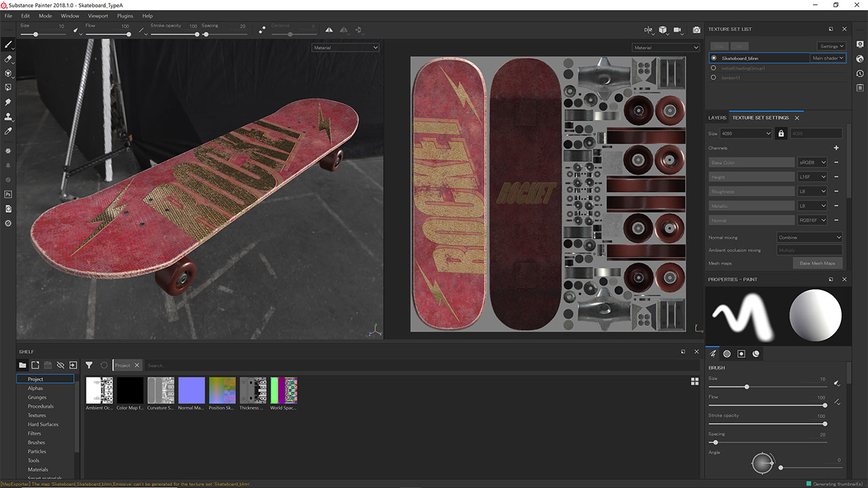Click shelf open folder icon
The image size is (868, 488).
pyautogui.click(x=22, y=365)
